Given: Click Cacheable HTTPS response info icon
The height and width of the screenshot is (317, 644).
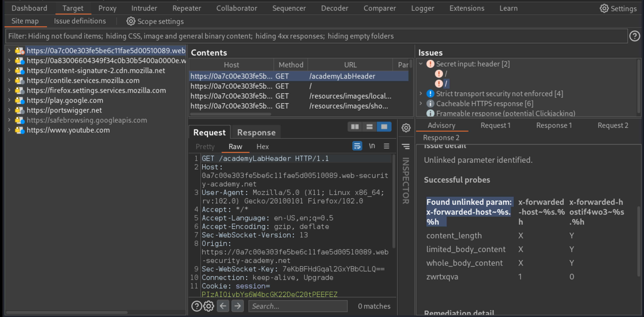Looking at the screenshot, I should 430,104.
